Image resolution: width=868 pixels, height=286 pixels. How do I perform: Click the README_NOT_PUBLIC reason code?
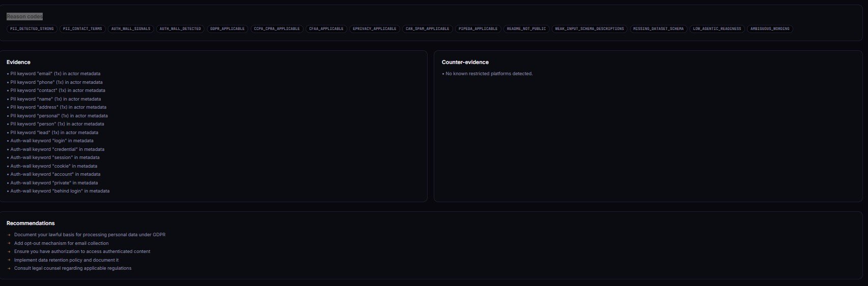click(526, 29)
